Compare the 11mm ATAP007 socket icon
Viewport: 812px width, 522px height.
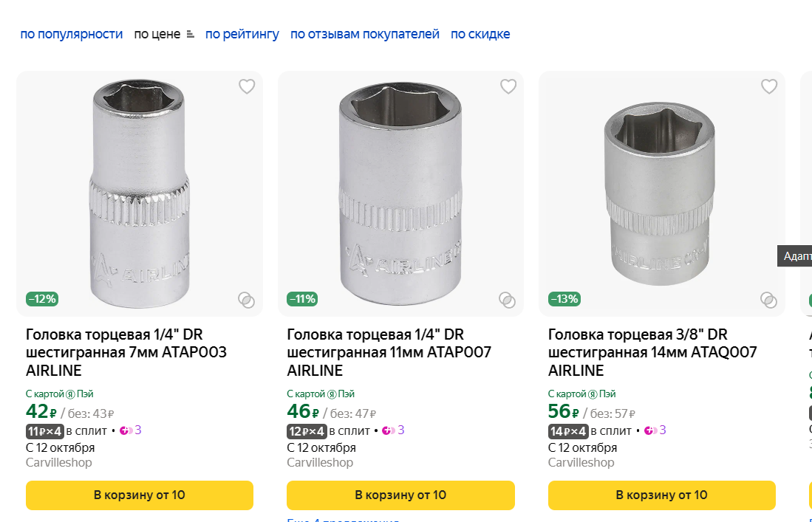(x=507, y=300)
